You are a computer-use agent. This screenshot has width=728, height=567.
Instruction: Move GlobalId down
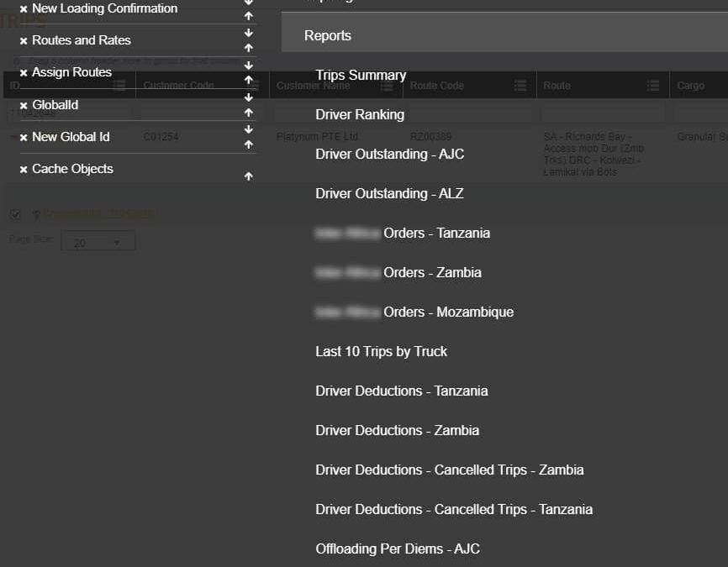pyautogui.click(x=249, y=97)
